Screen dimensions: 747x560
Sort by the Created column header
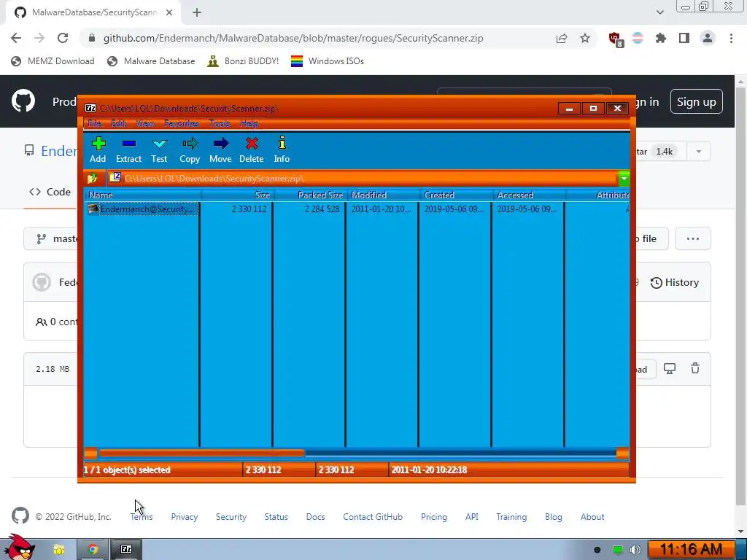[x=457, y=195]
